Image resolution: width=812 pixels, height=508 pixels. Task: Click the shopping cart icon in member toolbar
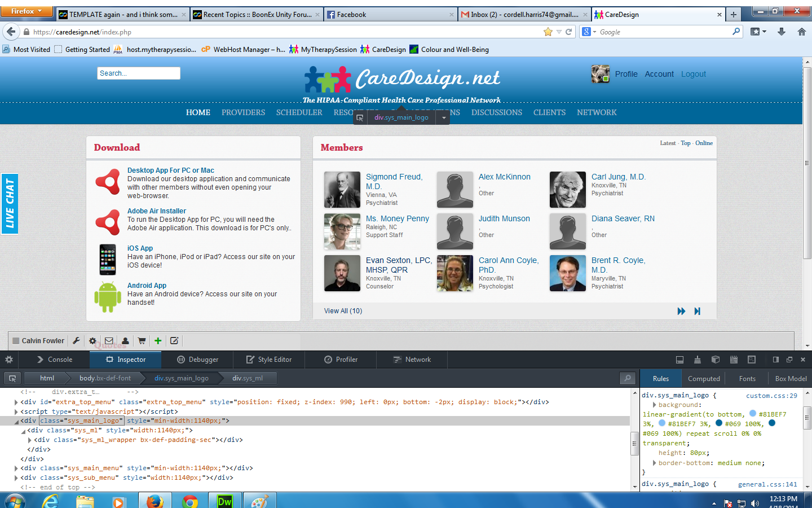(142, 341)
